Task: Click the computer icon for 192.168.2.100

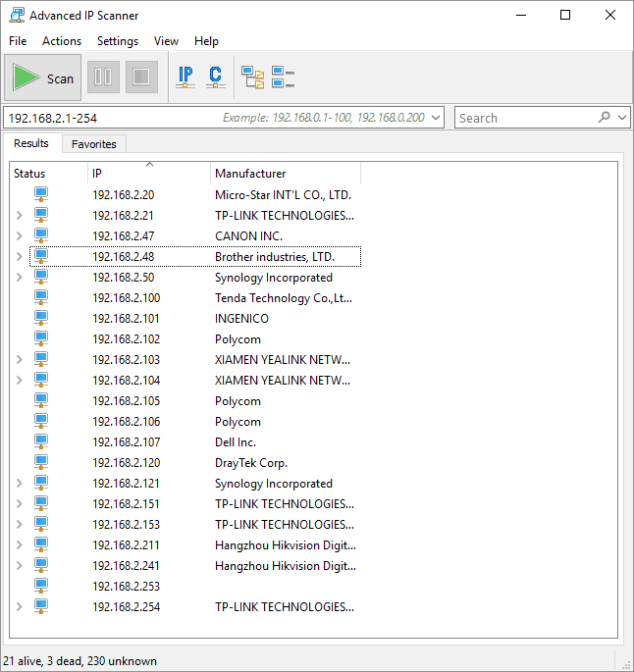Action: pyautogui.click(x=41, y=297)
